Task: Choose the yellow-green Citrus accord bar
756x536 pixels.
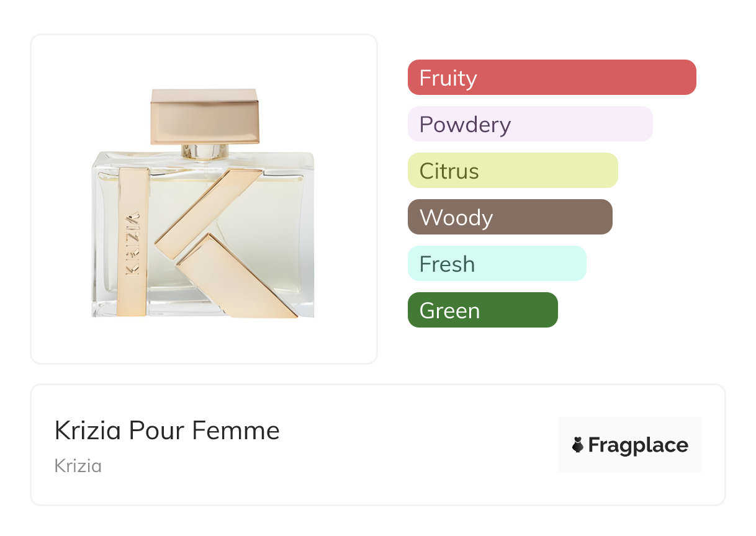Action: point(512,171)
